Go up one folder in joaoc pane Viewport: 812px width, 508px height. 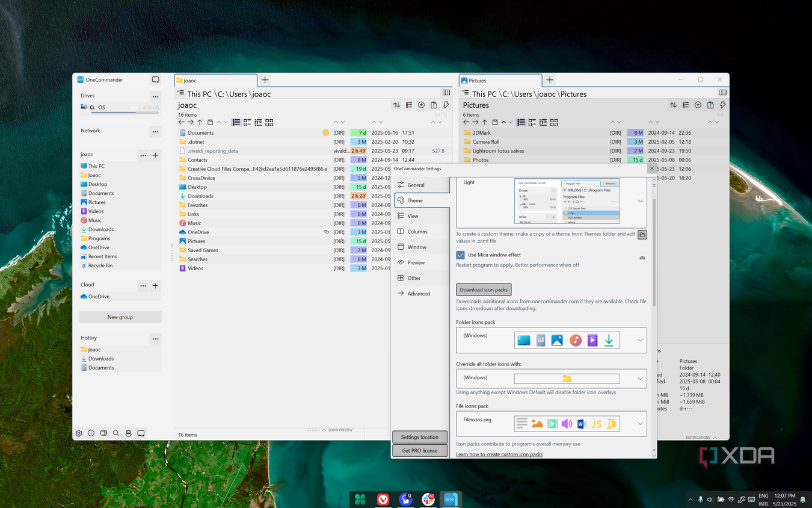(x=200, y=122)
